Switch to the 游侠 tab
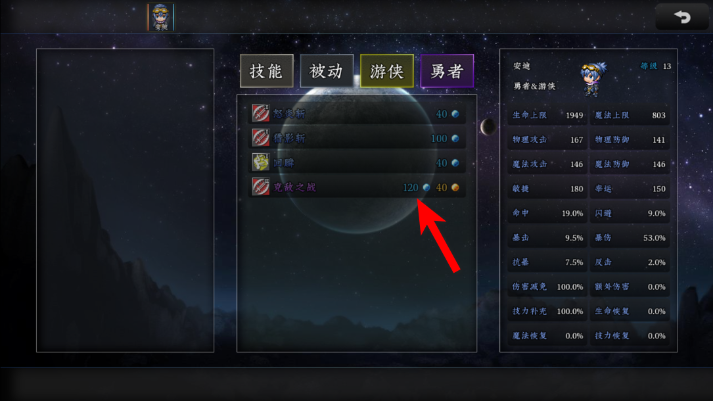 click(x=387, y=71)
